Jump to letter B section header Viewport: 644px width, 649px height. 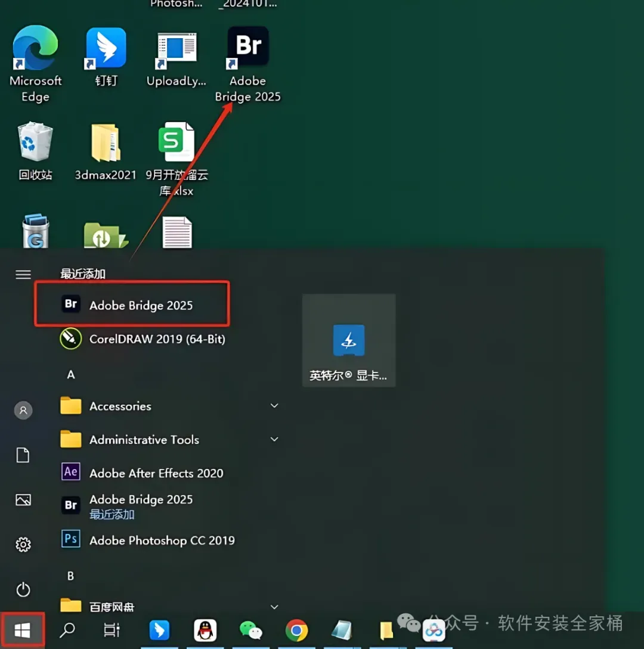coord(71,576)
